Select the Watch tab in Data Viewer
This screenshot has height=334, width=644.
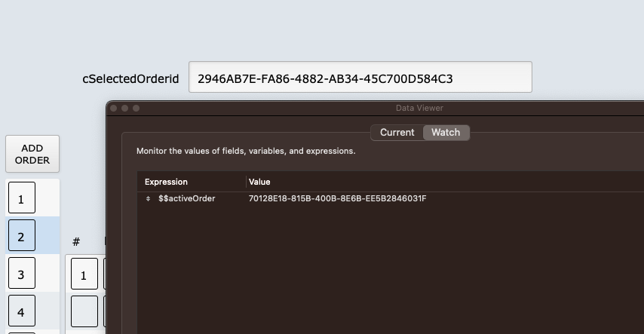[x=446, y=133]
